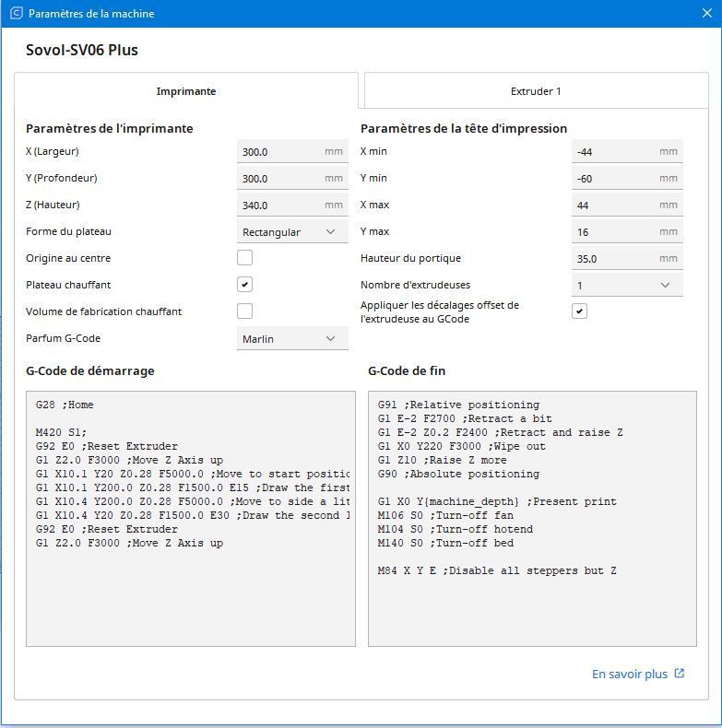Click the X (Largeur) input field

tap(292, 151)
